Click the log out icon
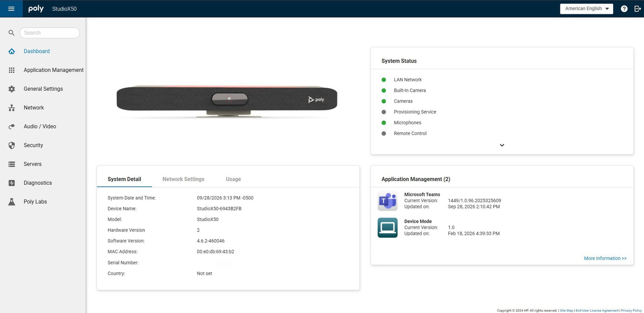 [x=638, y=8]
